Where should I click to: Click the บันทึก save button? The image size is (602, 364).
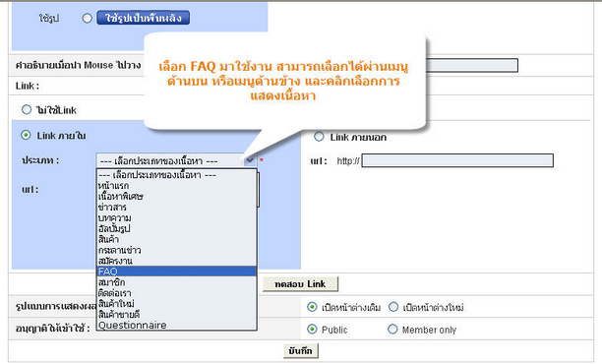click(x=301, y=351)
